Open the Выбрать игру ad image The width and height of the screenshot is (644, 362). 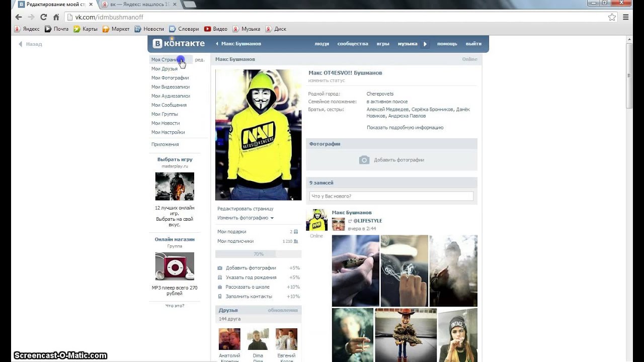pyautogui.click(x=175, y=187)
